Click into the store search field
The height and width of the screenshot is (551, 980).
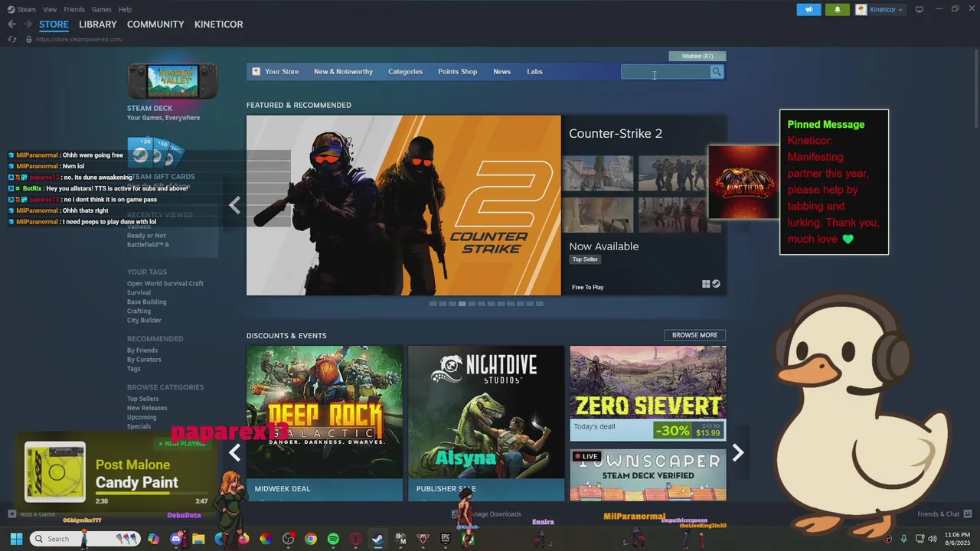click(665, 71)
